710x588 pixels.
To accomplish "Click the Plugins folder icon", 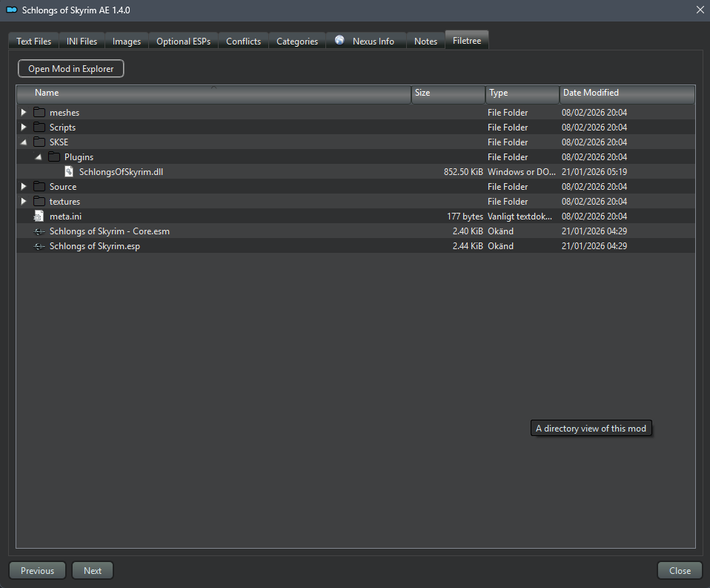I will 54,156.
